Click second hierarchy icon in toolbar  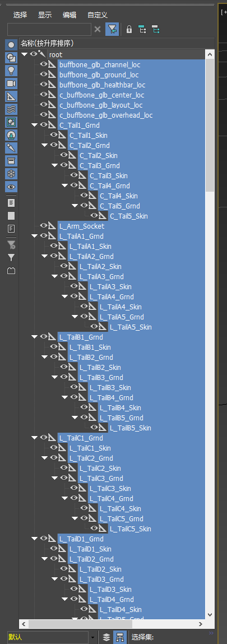pos(155,29)
